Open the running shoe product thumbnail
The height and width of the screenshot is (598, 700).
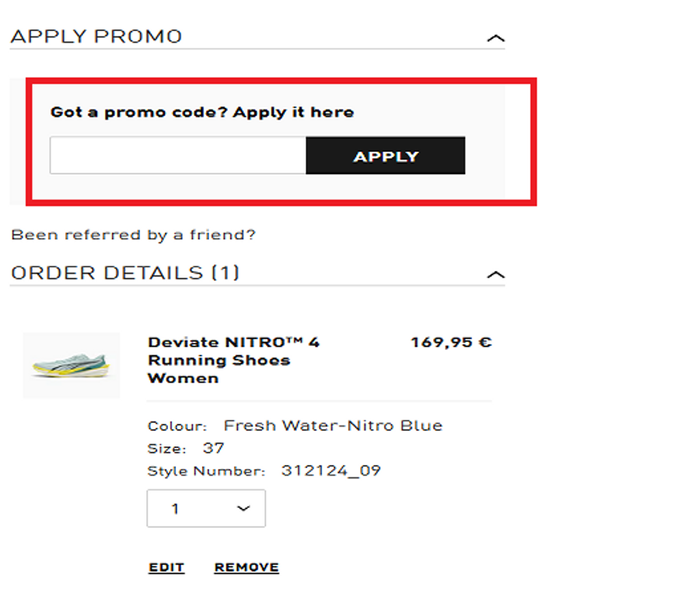point(72,365)
